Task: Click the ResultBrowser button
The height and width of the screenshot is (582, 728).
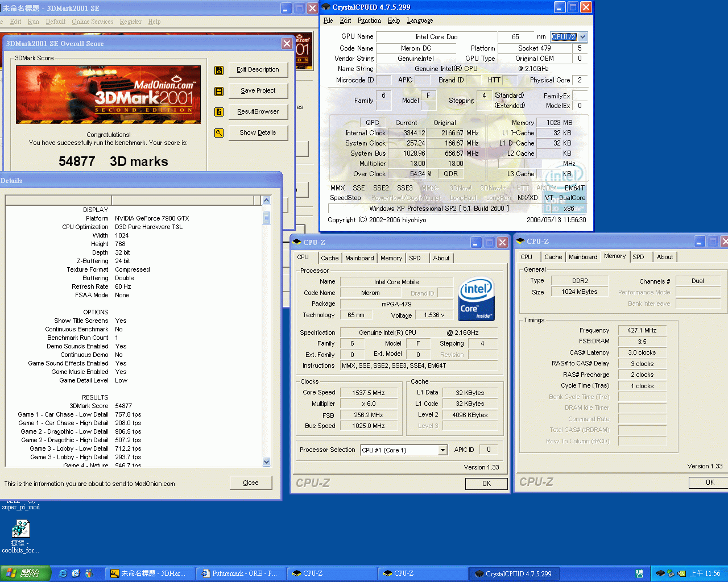Action: pos(258,112)
